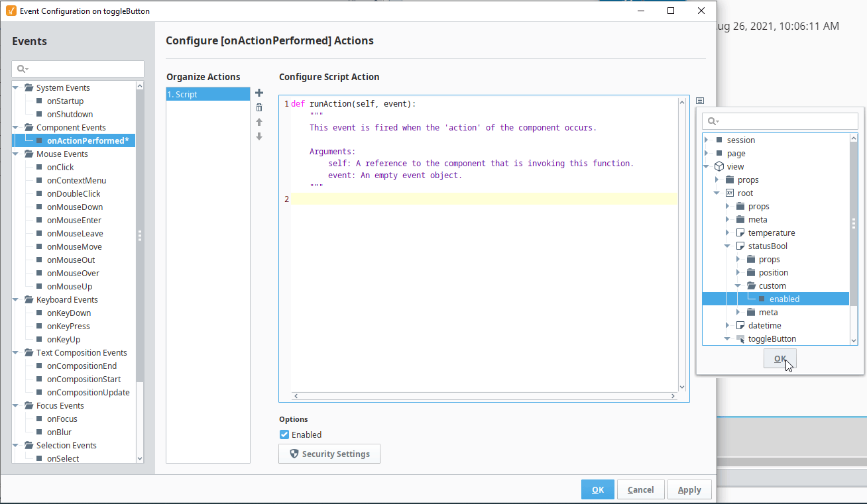Image resolution: width=867 pixels, height=504 pixels.
Task: Click the Events search field
Action: [x=78, y=69]
